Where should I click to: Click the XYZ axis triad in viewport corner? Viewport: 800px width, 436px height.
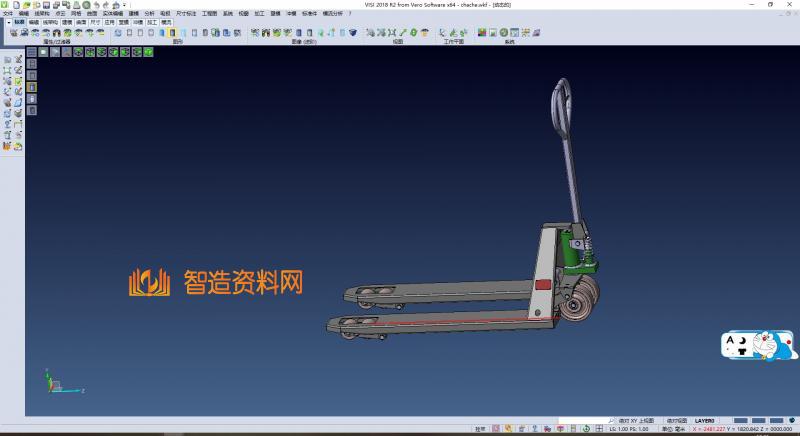pos(62,382)
